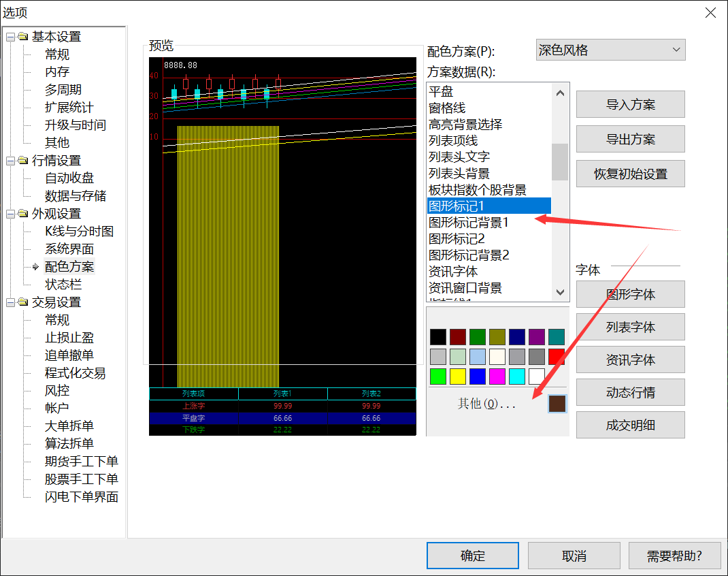The height and width of the screenshot is (576, 728).
Task: Click 导出方案 button
Action: [631, 139]
